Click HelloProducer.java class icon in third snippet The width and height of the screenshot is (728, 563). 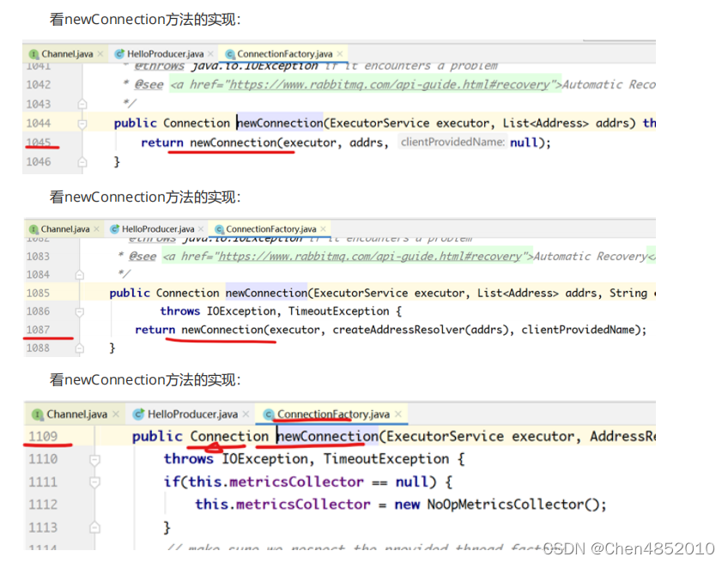pyautogui.click(x=138, y=415)
